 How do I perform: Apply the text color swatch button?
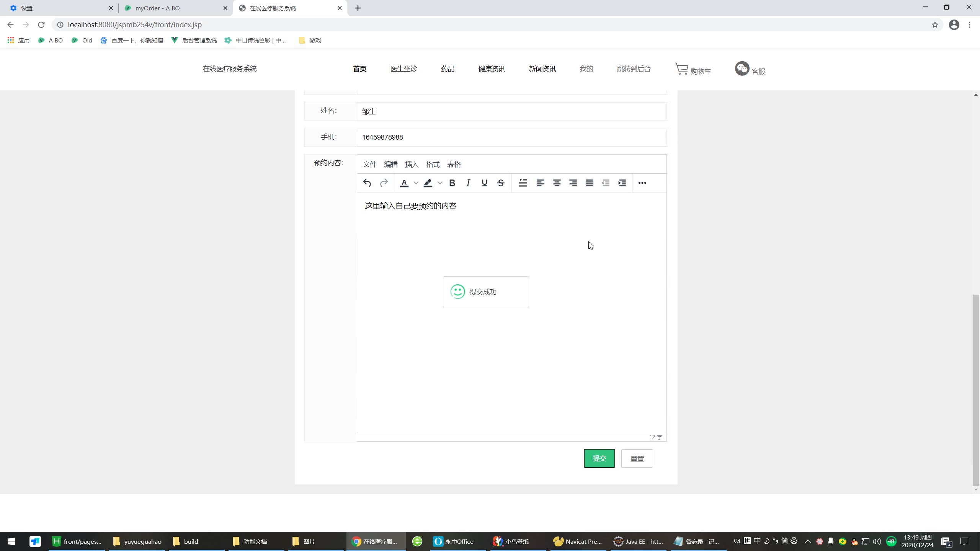[404, 183]
